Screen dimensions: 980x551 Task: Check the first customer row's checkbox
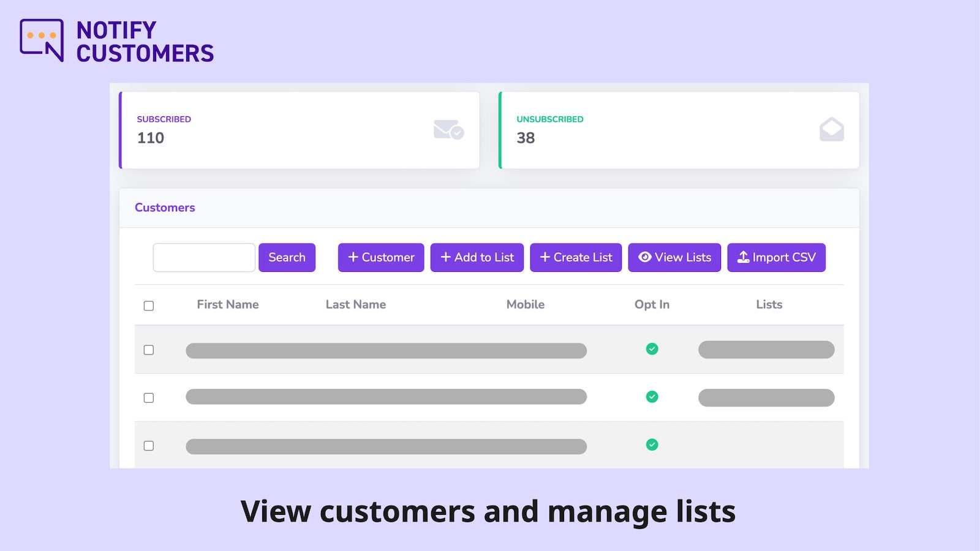pos(149,350)
